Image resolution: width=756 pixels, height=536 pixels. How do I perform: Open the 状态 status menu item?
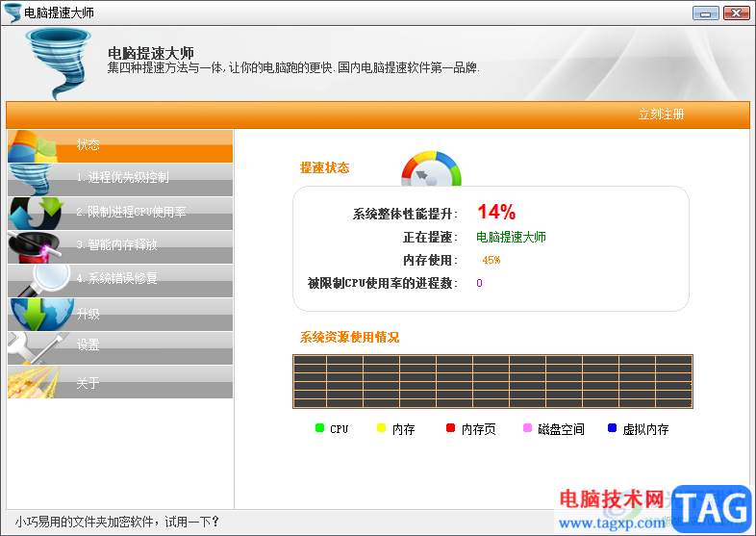(119, 145)
